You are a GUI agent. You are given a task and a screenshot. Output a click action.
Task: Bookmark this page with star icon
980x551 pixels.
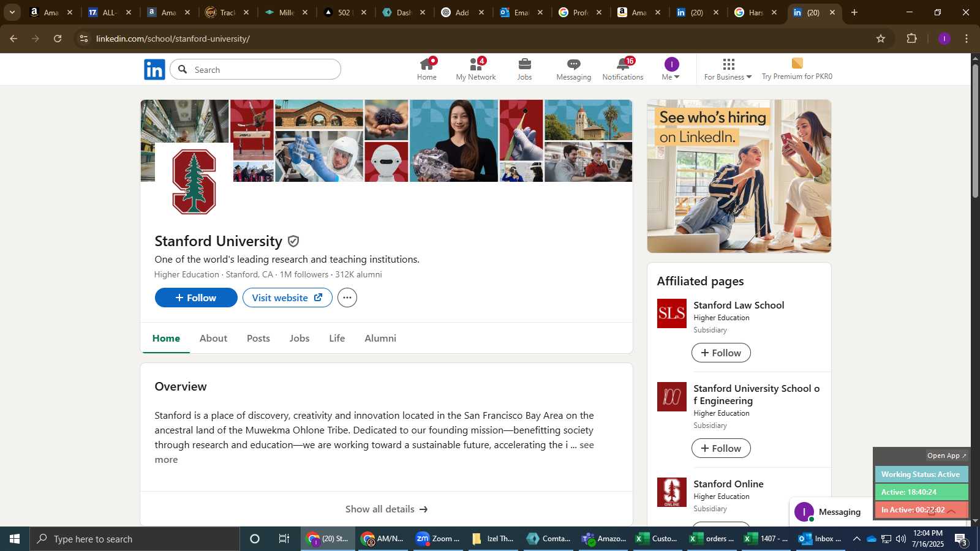tap(881, 39)
